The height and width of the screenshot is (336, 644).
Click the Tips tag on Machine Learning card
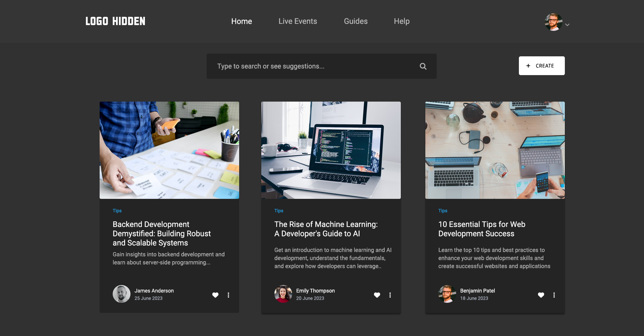[279, 211]
